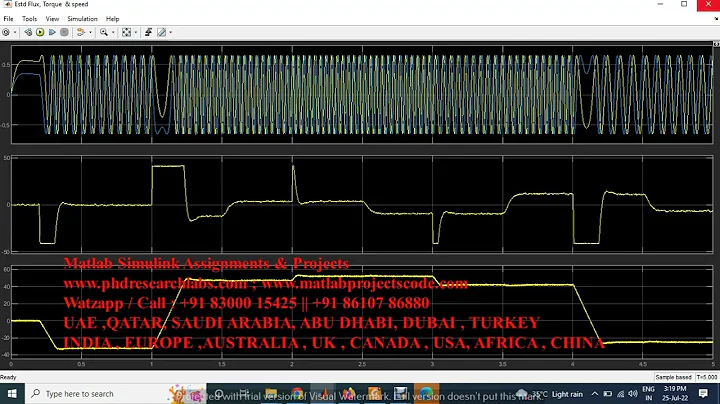Open the notification center icon
The width and height of the screenshot is (720, 404).
point(703,394)
